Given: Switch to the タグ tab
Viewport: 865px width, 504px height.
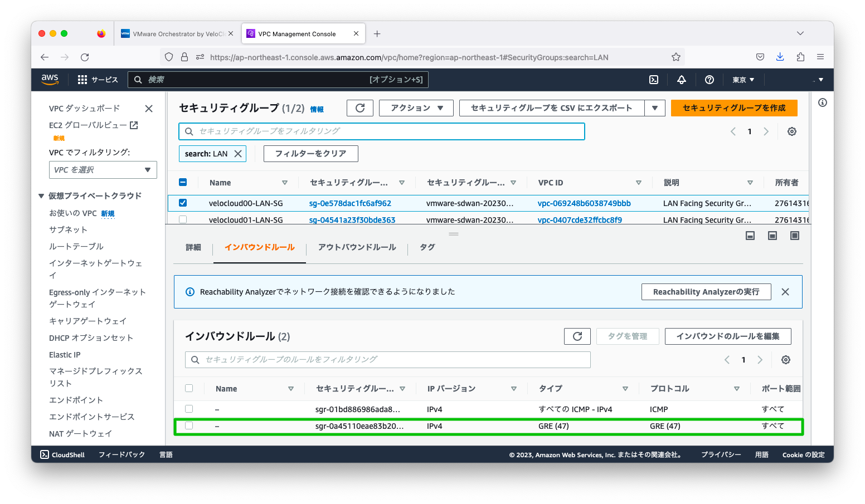Looking at the screenshot, I should [427, 247].
